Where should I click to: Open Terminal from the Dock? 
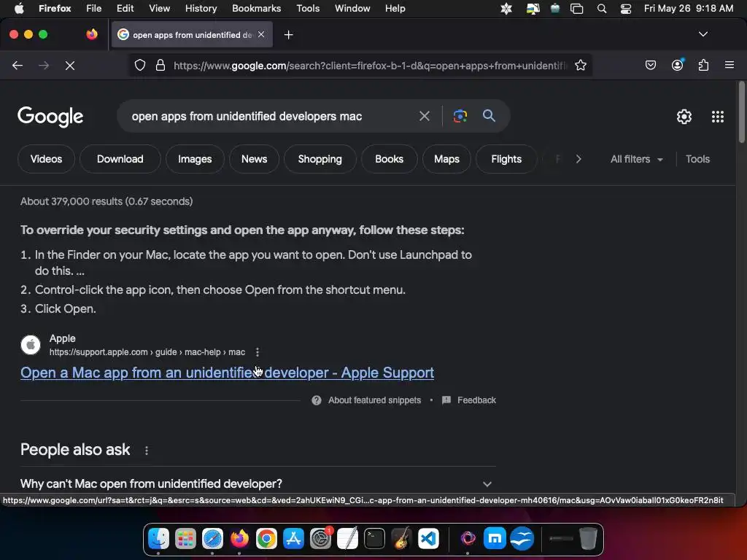(374, 539)
